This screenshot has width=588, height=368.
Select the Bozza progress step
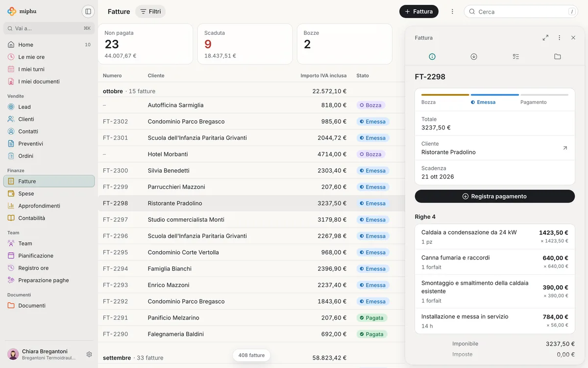tap(445, 100)
